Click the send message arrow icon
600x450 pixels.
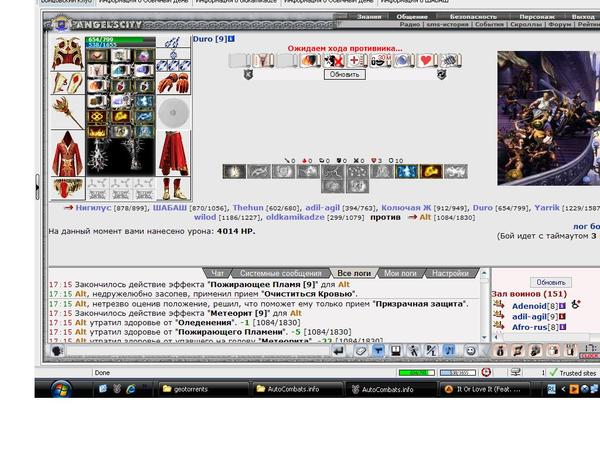pyautogui.click(x=338, y=351)
